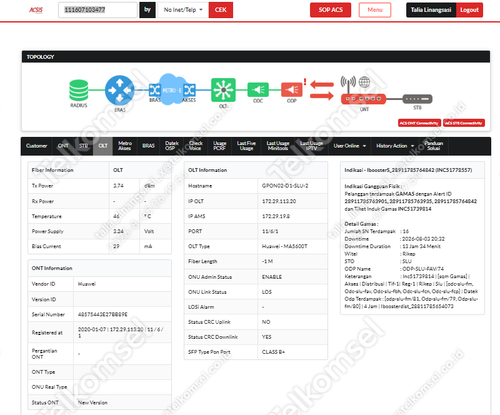Click IP OLT value 172.29.113.20
Image resolution: width=500 pixels, height=415 pixels.
(279, 201)
